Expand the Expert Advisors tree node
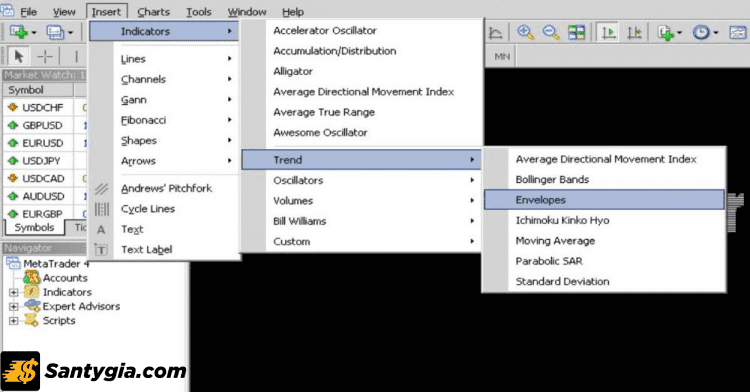The width and height of the screenshot is (750, 392). pyautogui.click(x=13, y=306)
